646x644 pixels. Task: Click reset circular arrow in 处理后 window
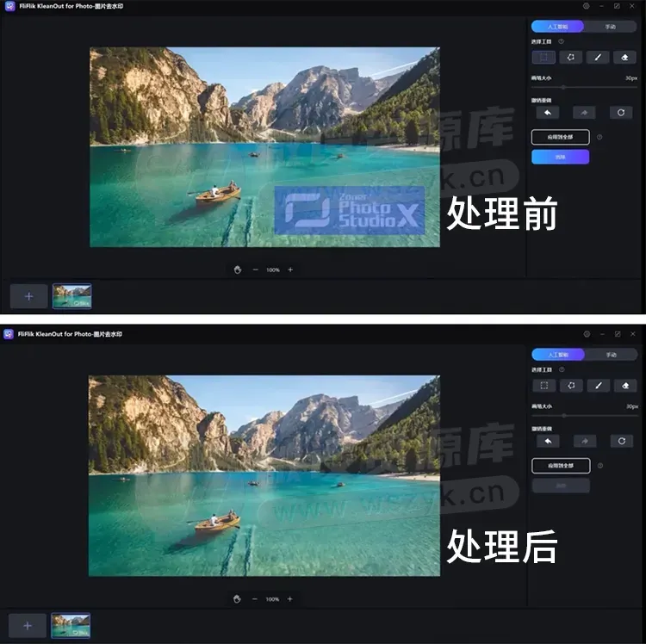pyautogui.click(x=622, y=441)
